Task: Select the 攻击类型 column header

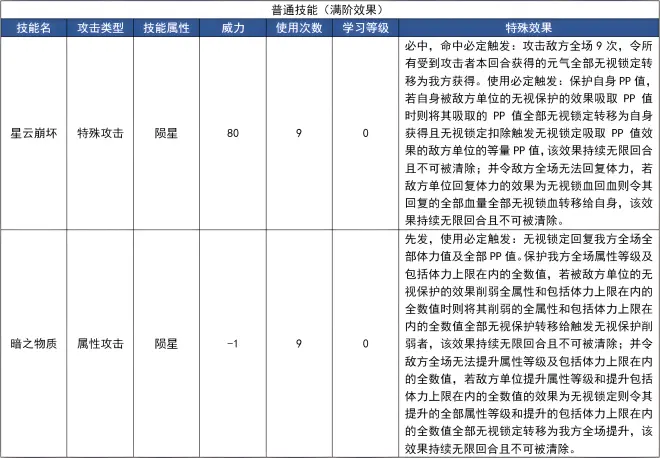Action: [x=100, y=28]
